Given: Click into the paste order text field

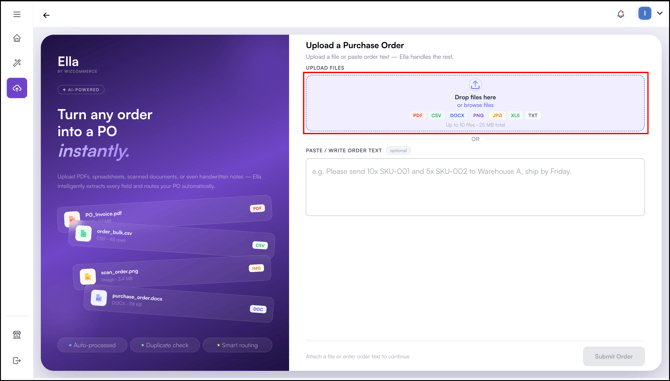Looking at the screenshot, I should [475, 187].
